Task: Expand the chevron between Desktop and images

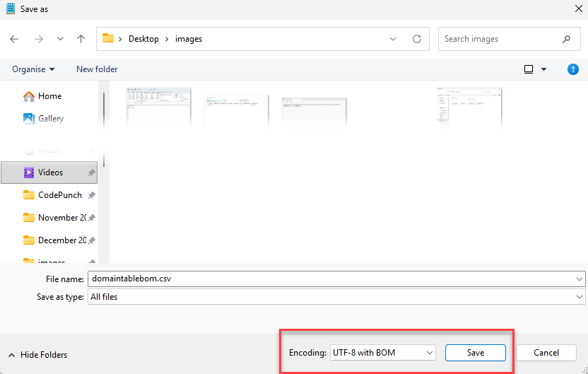Action: click(x=167, y=39)
